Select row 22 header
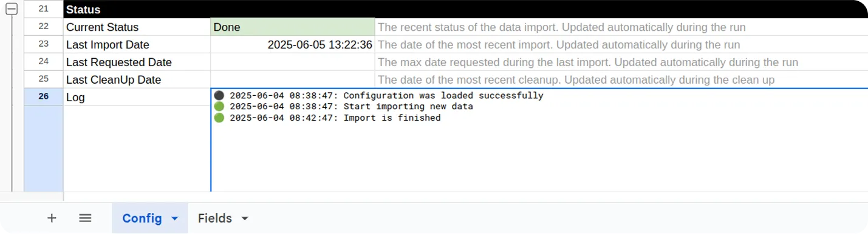The image size is (868, 234). click(x=43, y=27)
